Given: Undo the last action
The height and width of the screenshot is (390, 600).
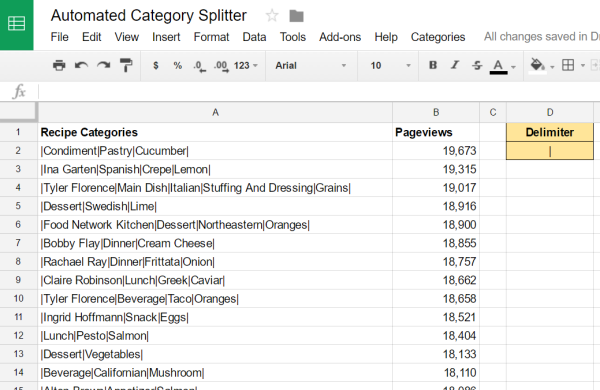Looking at the screenshot, I should click(81, 65).
